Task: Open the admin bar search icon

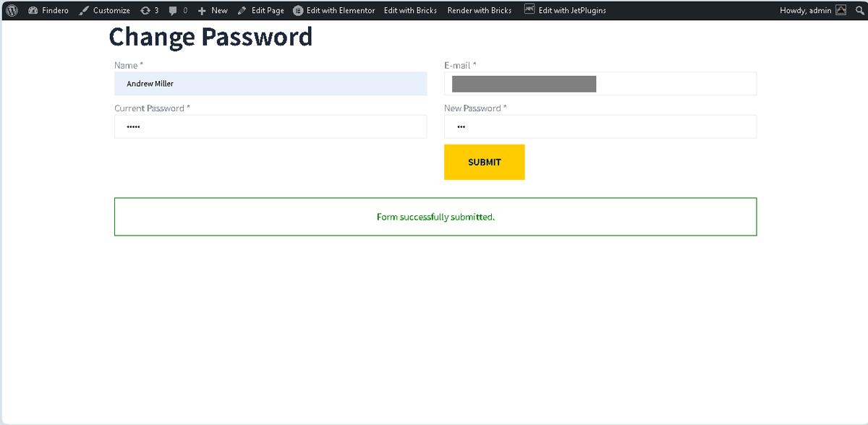Action: coord(859,10)
